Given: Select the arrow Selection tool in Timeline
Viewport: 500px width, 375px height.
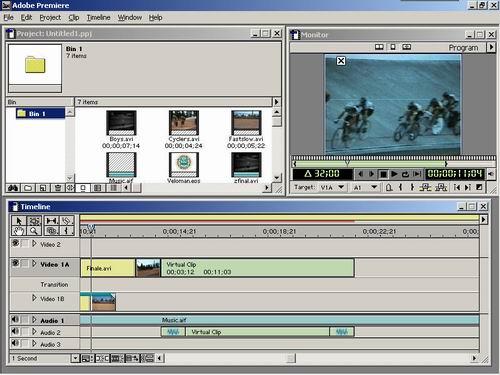Looking at the screenshot, I should click(x=18, y=221).
